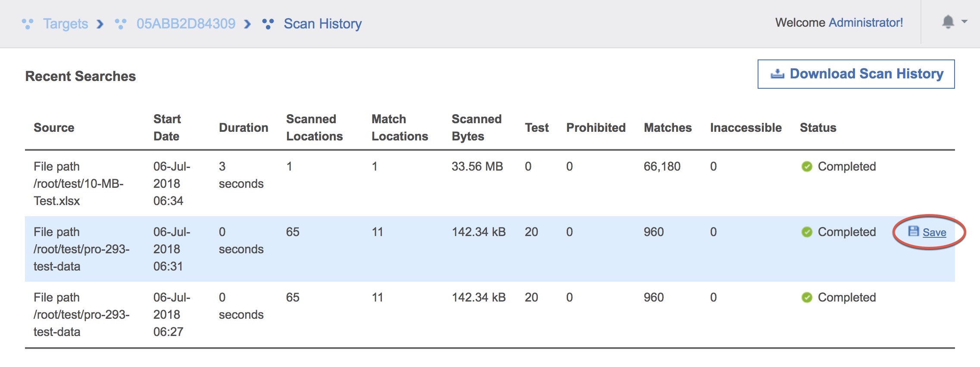This screenshot has height=367, width=980.
Task: Click the Save link in highlighted row
Action: tap(934, 233)
